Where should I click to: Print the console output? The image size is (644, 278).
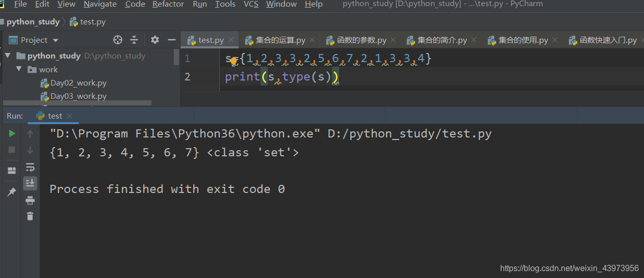(x=30, y=200)
